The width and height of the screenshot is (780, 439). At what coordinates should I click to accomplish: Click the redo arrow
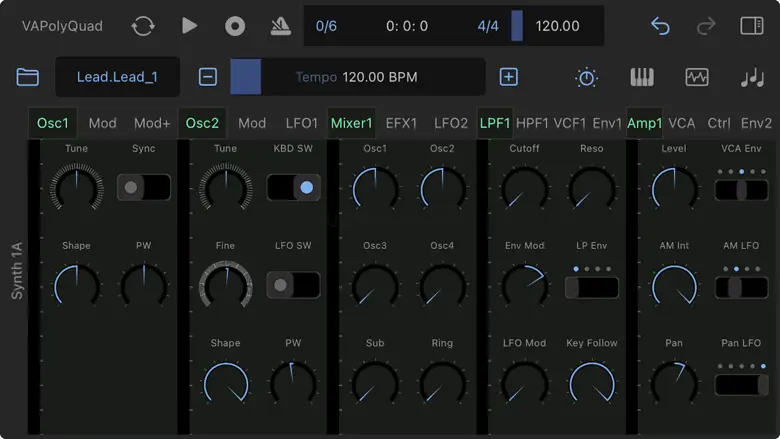[706, 26]
